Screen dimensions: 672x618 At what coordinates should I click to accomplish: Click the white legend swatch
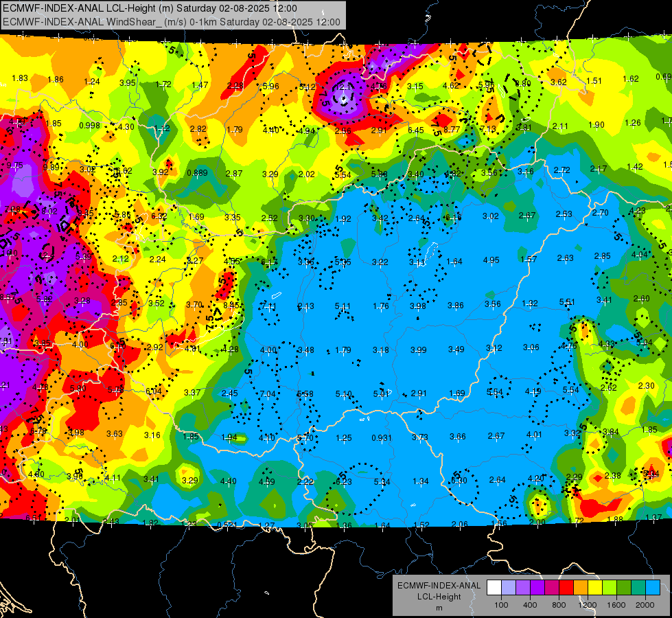494,588
